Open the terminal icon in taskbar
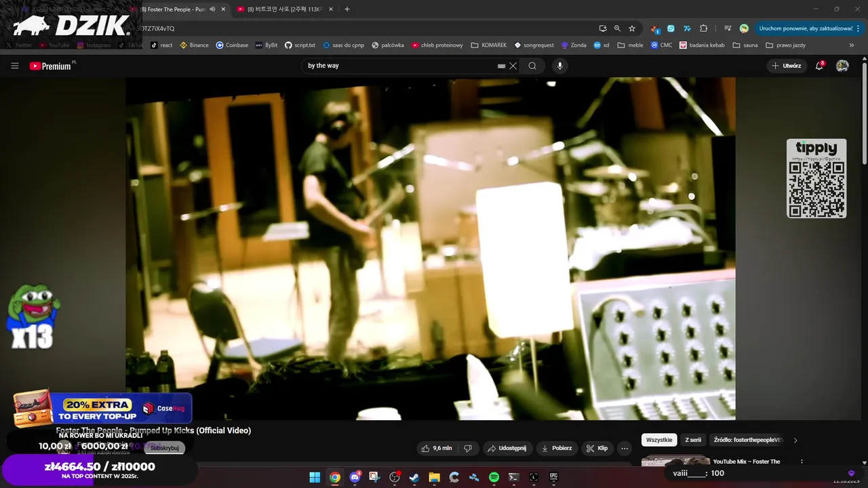 click(513, 477)
